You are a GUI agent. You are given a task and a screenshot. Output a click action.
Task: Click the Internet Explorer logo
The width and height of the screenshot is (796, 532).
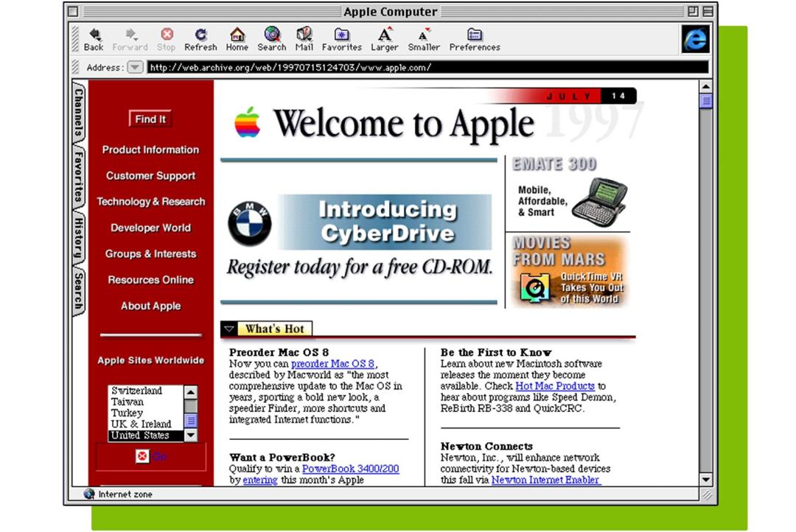coord(695,39)
